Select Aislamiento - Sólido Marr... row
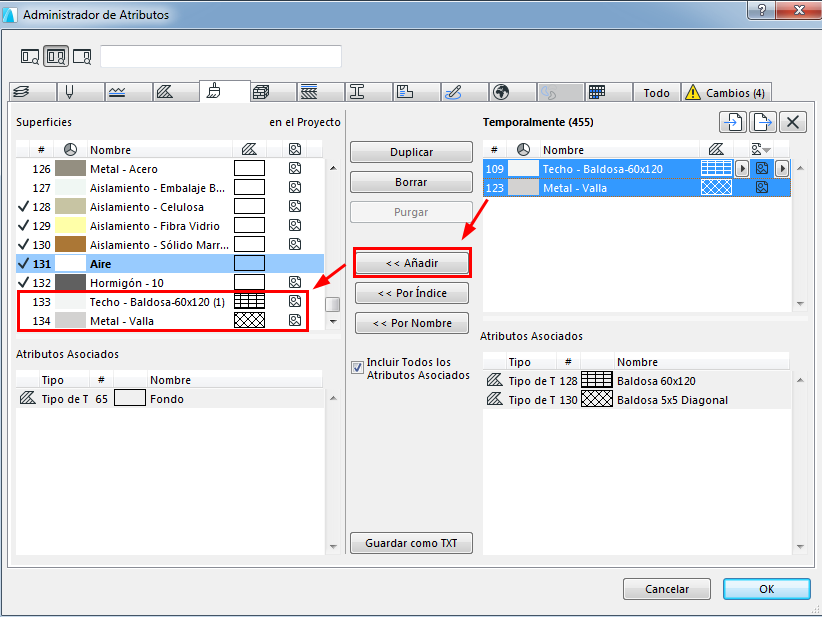Screen dimensions: 822x617 coord(170,245)
